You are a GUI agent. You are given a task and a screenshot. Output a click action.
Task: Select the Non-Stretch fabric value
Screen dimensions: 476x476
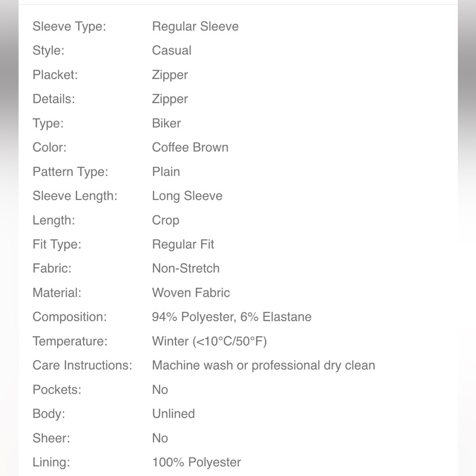[186, 268]
